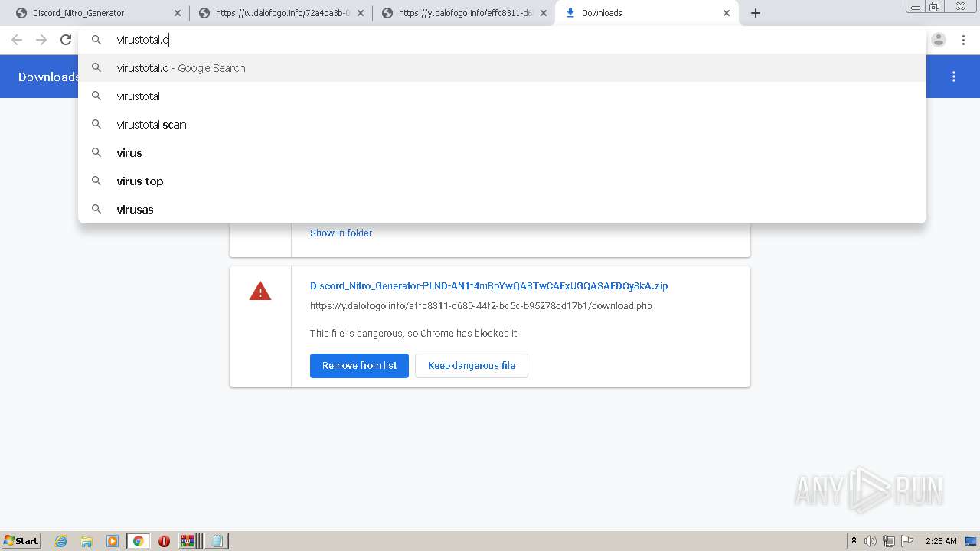Open the Opera taskbar icon
Image resolution: width=980 pixels, height=551 pixels.
coord(164,541)
